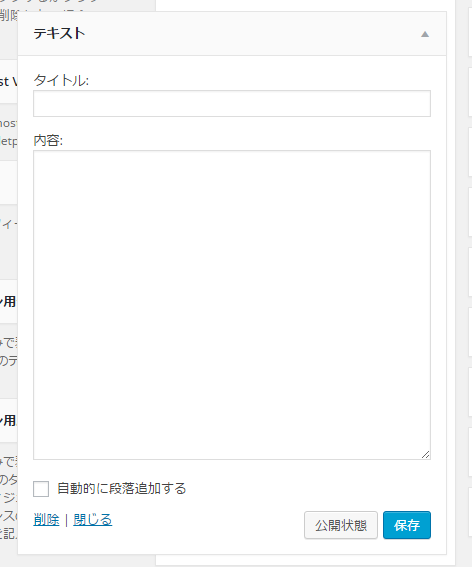This screenshot has height=567, width=472.
Task: Click the タイトル: field label
Action: click(61, 80)
